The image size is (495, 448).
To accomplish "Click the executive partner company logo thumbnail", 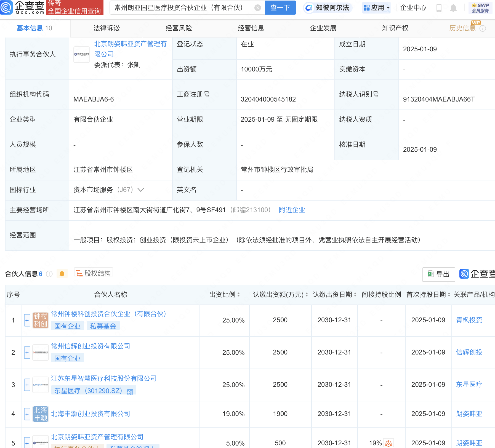I will pos(82,54).
